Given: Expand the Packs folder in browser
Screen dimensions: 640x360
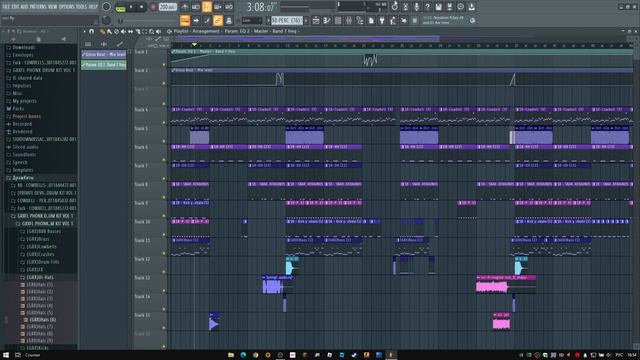Looking at the screenshot, I should click(18, 109).
